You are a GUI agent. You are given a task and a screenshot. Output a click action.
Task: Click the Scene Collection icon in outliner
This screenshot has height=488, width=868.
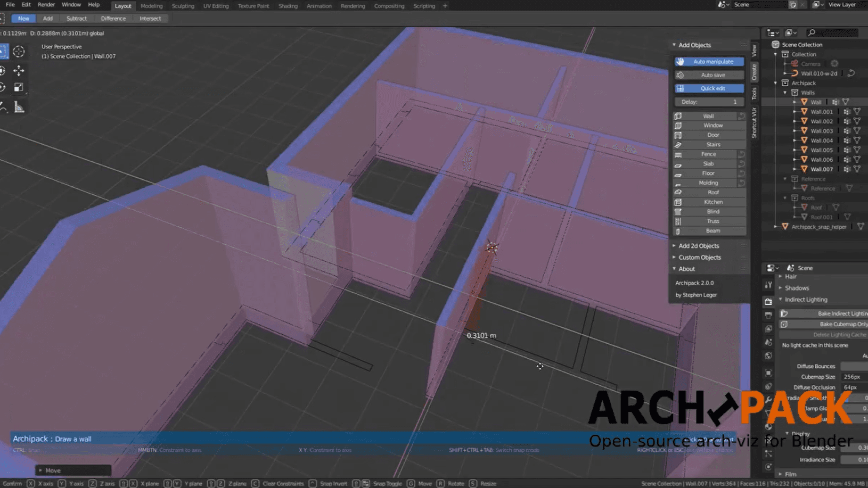[x=775, y=45]
